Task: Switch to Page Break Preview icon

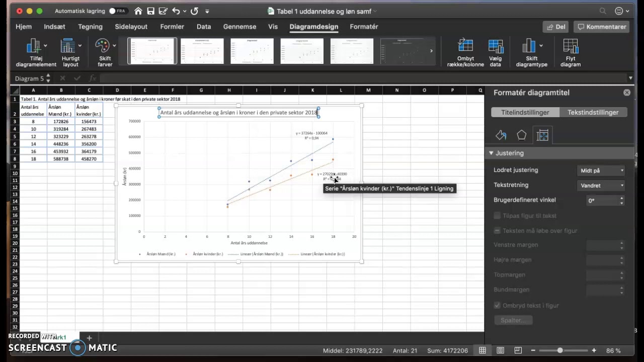Action: [518, 350]
